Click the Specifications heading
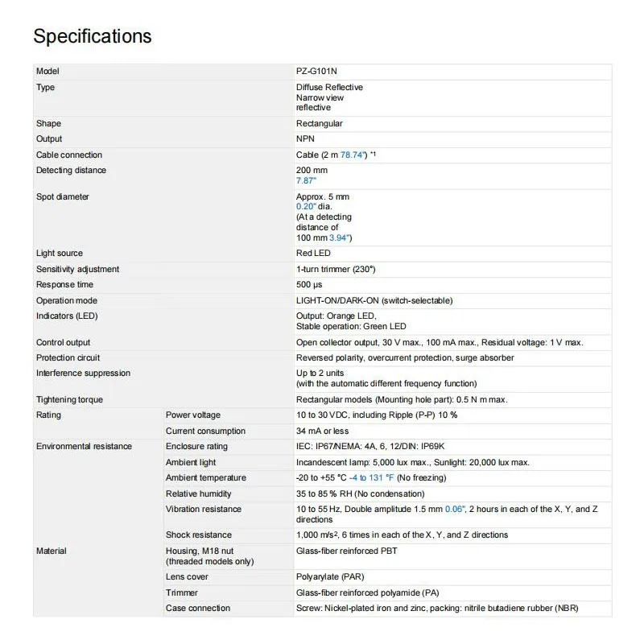 [92, 36]
